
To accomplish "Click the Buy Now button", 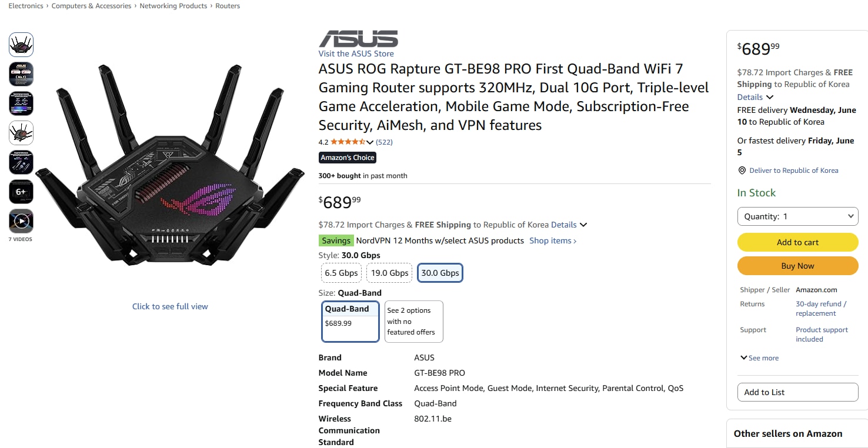I will (x=798, y=266).
